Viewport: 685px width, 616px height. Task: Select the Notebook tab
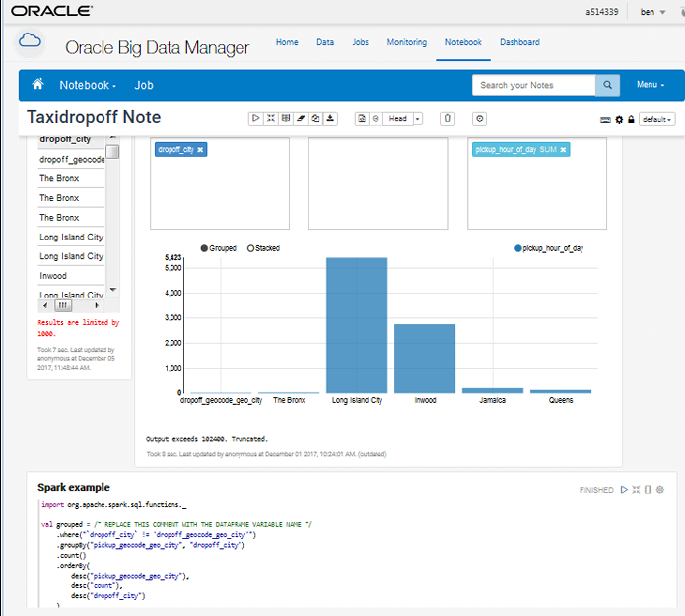[x=463, y=42]
